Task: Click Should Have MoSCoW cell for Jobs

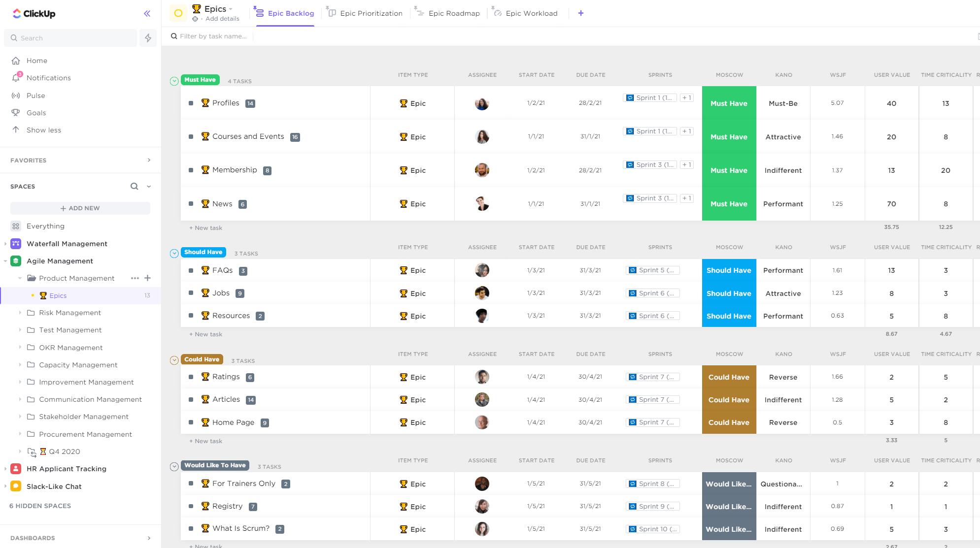Action: [728, 293]
